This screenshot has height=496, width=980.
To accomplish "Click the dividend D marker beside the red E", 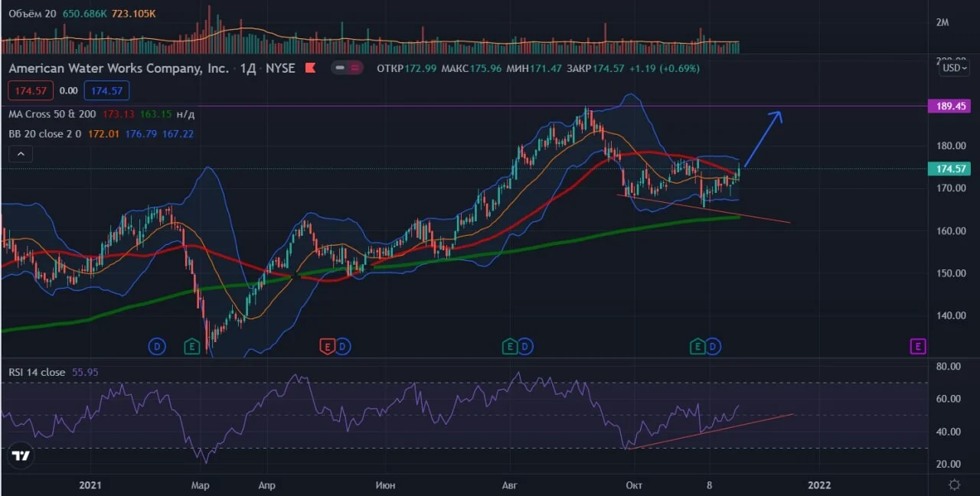I will click(x=342, y=348).
